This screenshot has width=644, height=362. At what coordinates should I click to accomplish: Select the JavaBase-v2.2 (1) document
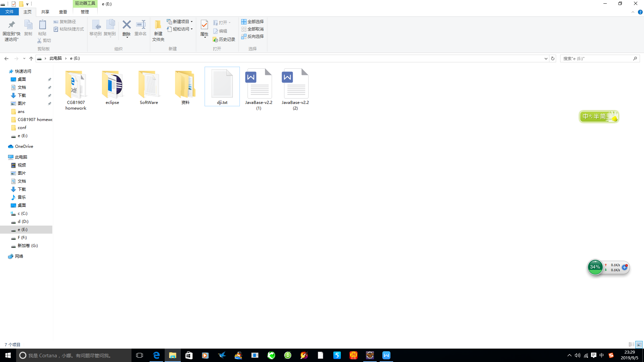(259, 89)
